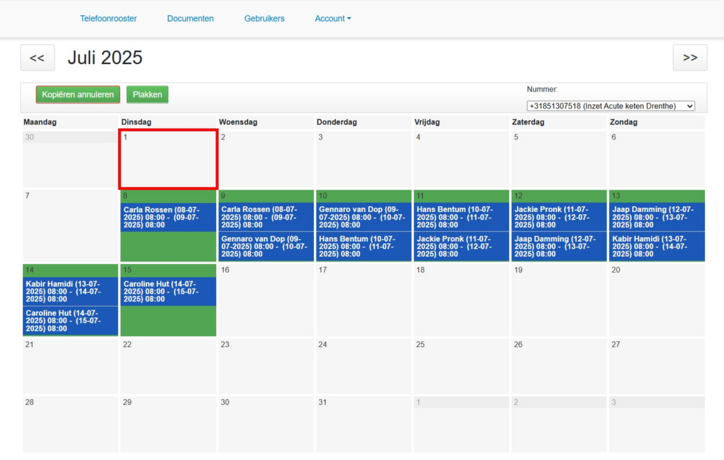Image resolution: width=724 pixels, height=460 pixels.
Task: Click green day header of Thursday 10
Action: click(363, 196)
